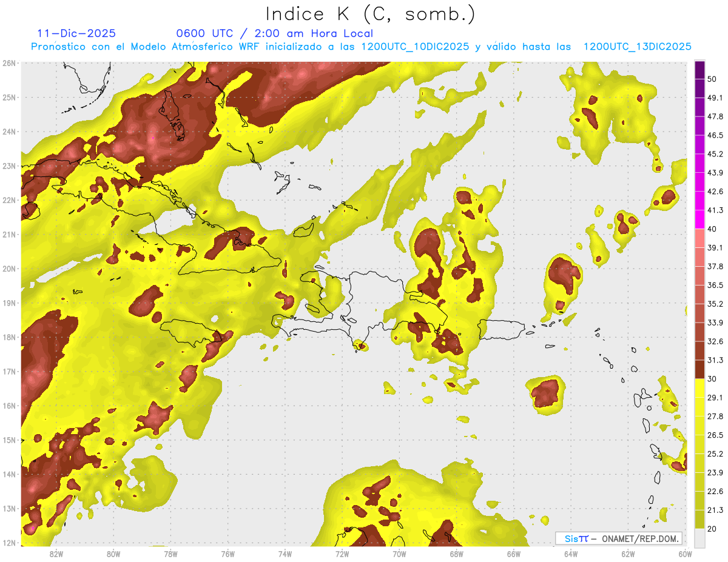Click the '74W' longitude label

coord(285,554)
